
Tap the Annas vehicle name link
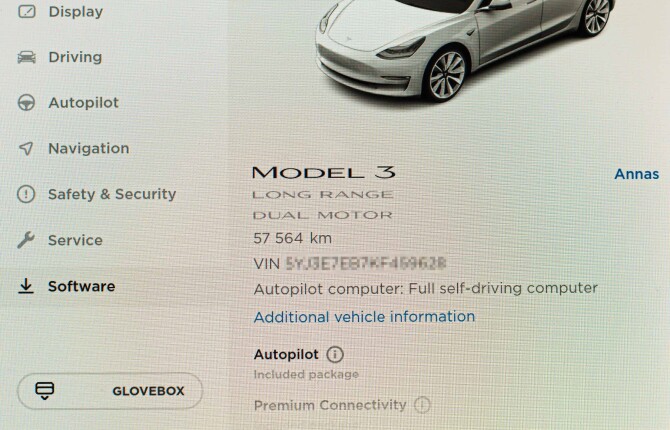pyautogui.click(x=637, y=174)
